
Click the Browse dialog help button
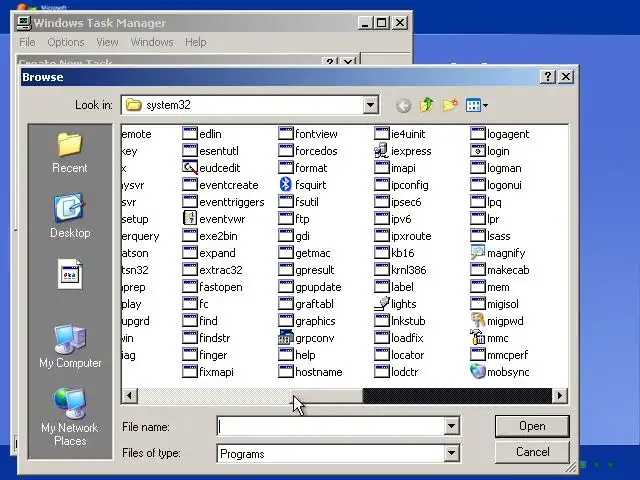tap(548, 77)
